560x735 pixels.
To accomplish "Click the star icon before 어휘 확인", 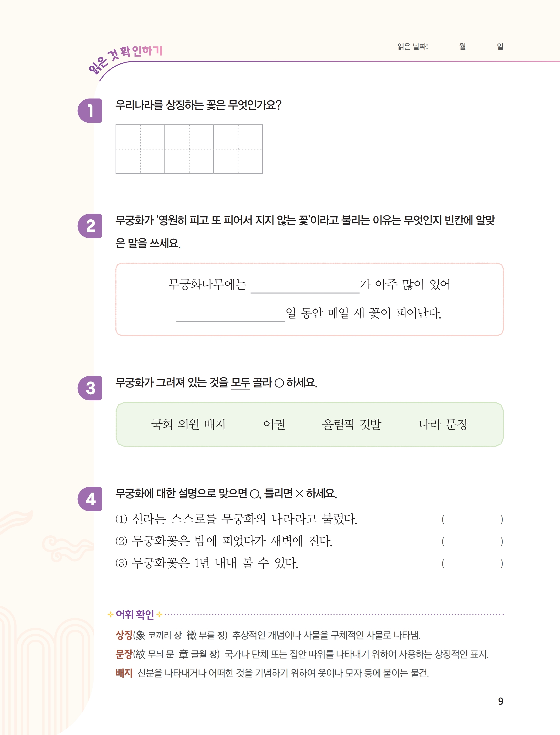I will pyautogui.click(x=111, y=614).
